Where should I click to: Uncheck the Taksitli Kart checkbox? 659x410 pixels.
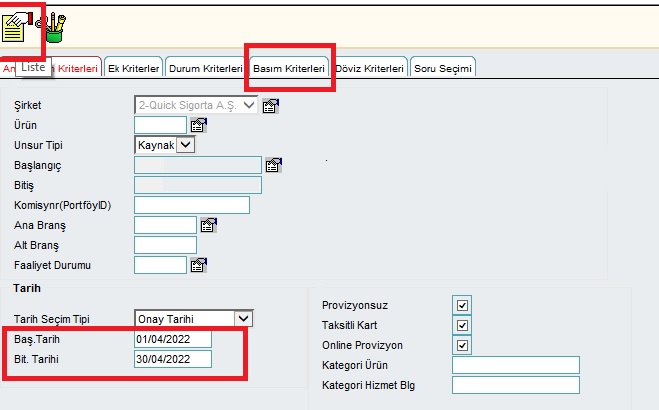[462, 325]
